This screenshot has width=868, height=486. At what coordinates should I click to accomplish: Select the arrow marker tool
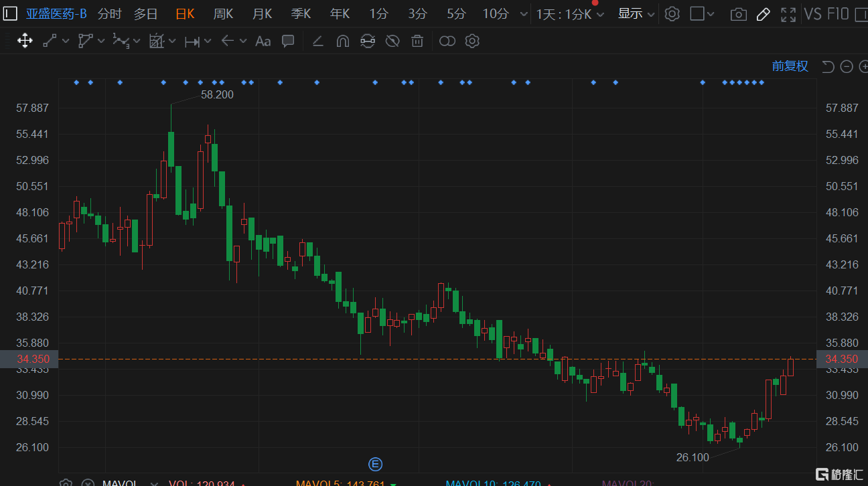[228, 41]
